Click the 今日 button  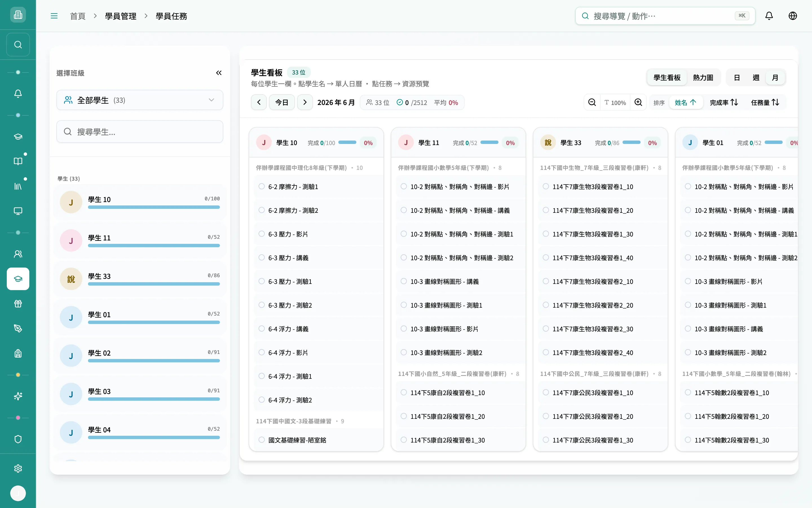pos(282,102)
